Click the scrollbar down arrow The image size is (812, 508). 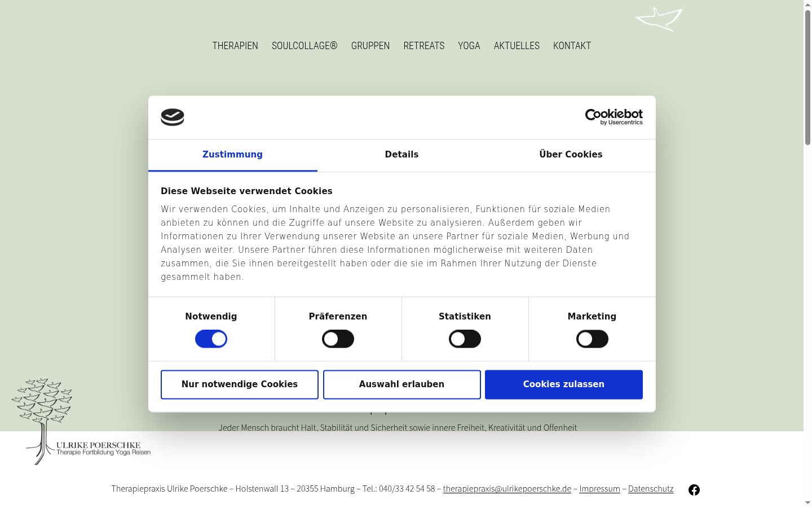click(x=807, y=503)
